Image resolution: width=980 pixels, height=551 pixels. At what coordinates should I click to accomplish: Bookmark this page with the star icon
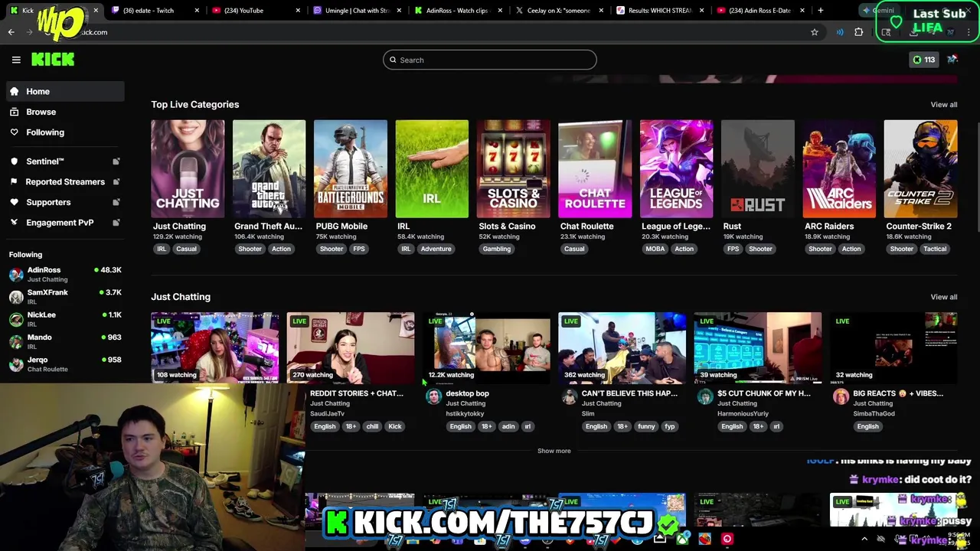click(x=815, y=32)
